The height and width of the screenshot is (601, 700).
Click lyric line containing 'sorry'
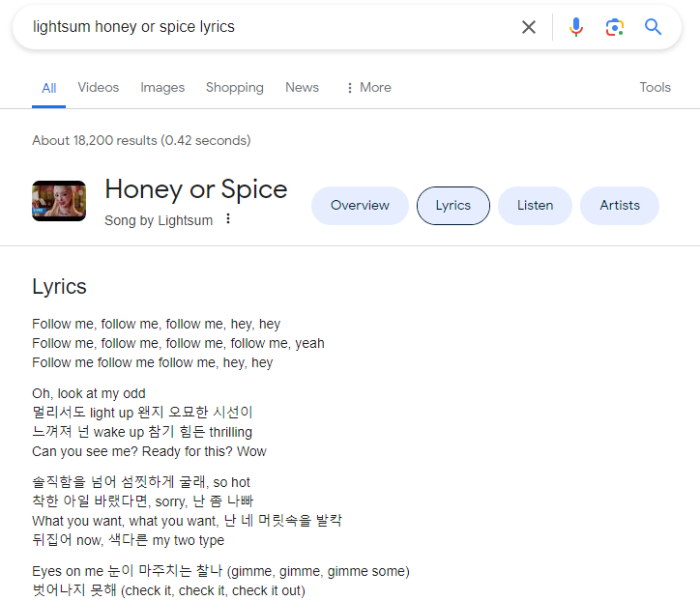click(142, 501)
